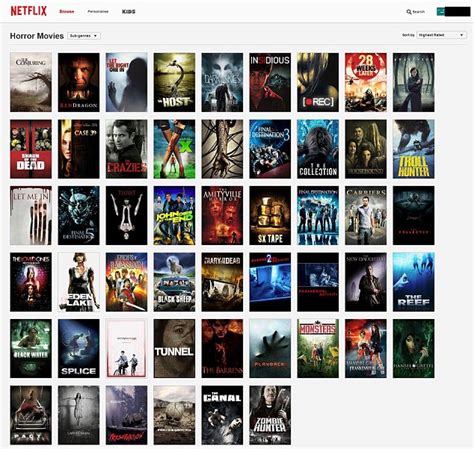
Task: Open the Housebound movie poster
Action: click(x=366, y=149)
